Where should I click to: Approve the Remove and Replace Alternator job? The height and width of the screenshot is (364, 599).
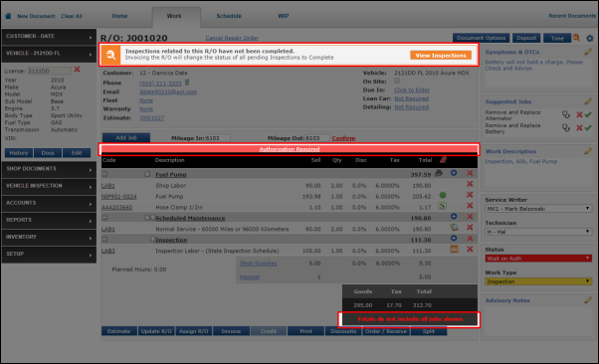click(588, 114)
